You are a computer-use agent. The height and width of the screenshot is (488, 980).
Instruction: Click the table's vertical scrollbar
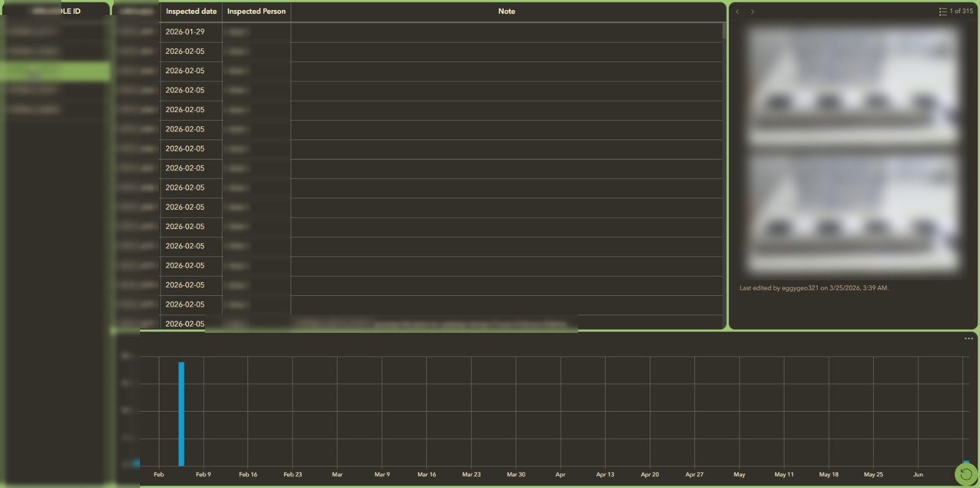tap(724, 30)
